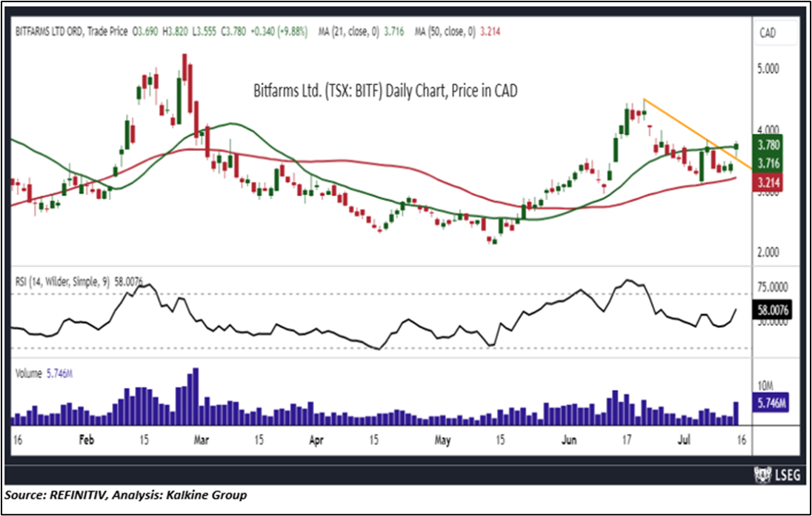
Task: Click the red 3.214 moving average tag
Action: tap(768, 182)
